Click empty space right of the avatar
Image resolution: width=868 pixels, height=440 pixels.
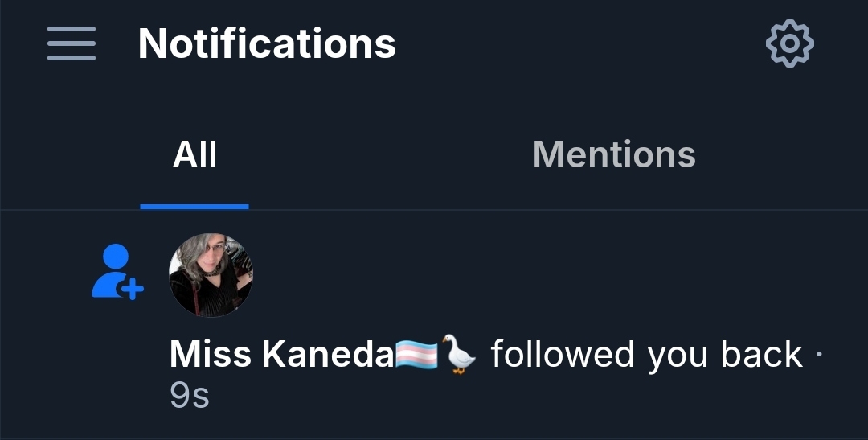pyautogui.click(x=554, y=275)
